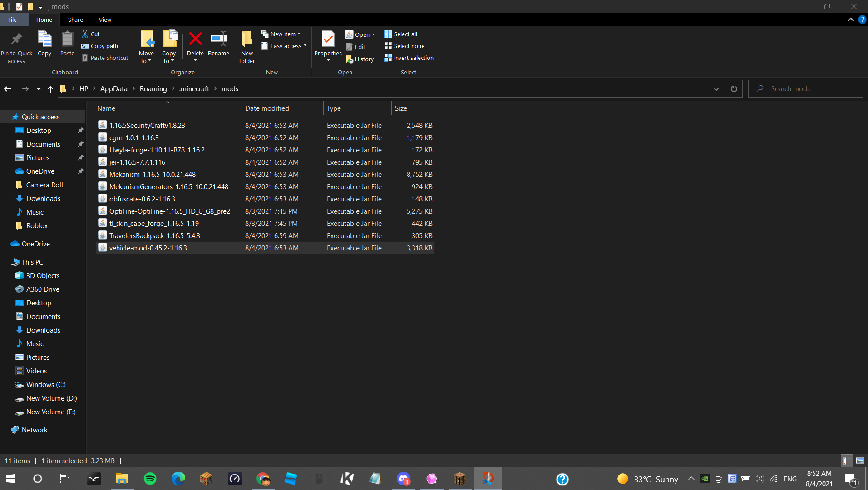Screen dimensions: 868x490
Task: Open recent locations dropdown arrow
Action: [x=39, y=89]
